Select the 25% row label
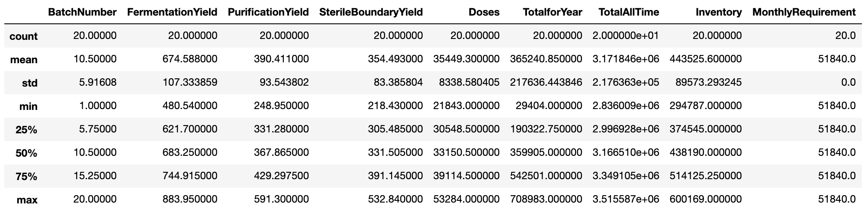This screenshot has width=868, height=219. [27, 129]
